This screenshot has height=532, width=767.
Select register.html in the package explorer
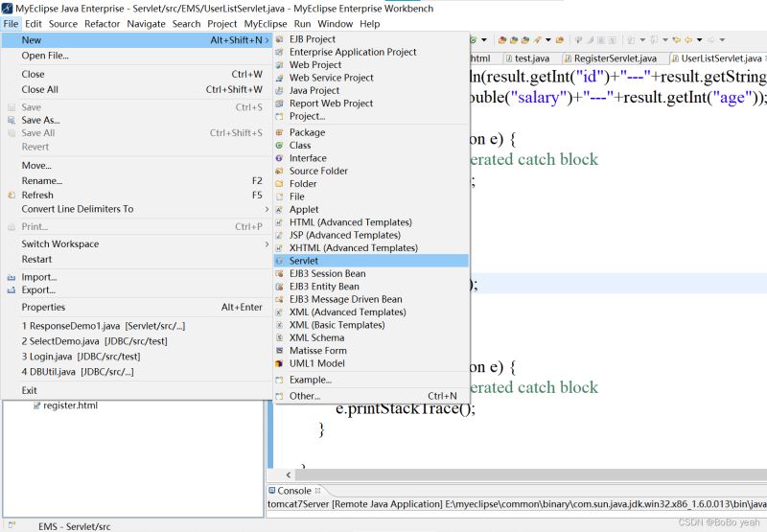pos(69,405)
